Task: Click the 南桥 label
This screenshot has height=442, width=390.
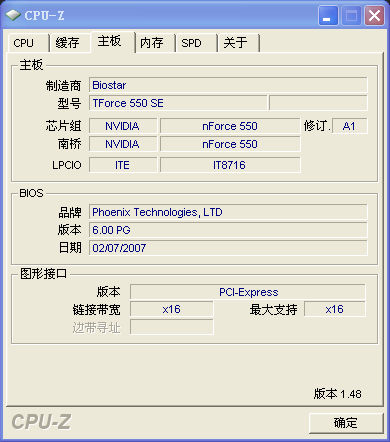Action: click(69, 144)
